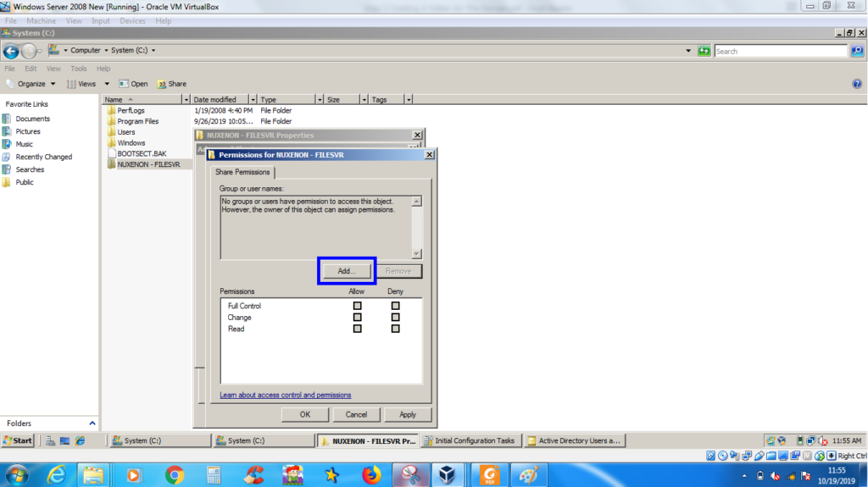Open address bar history dropdown arrow
The width and height of the screenshot is (868, 487).
(688, 51)
